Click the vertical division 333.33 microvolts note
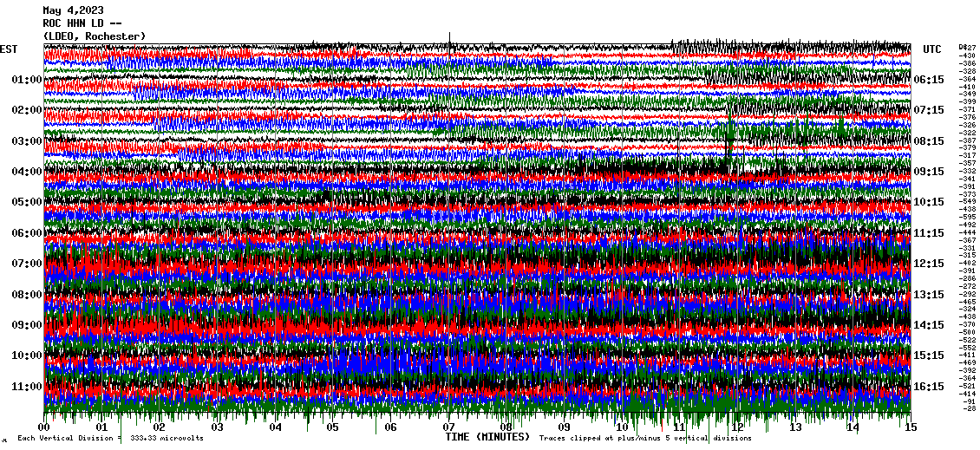 tap(111, 439)
